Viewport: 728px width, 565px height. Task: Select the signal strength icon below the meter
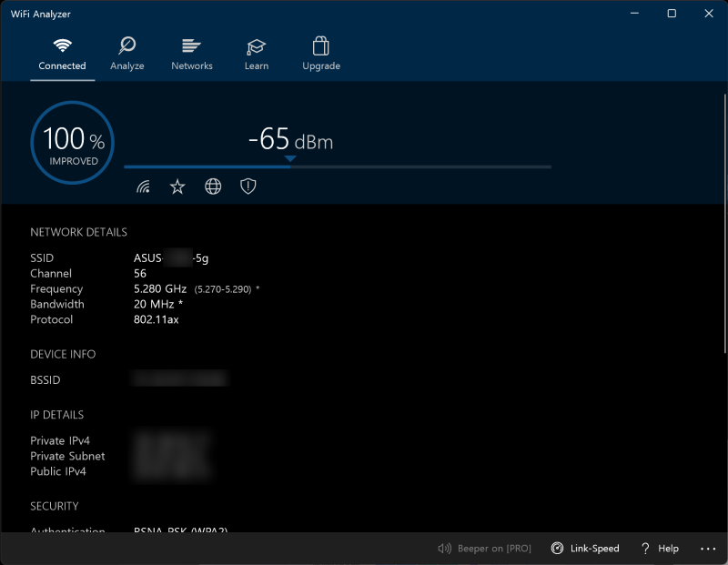(x=144, y=186)
